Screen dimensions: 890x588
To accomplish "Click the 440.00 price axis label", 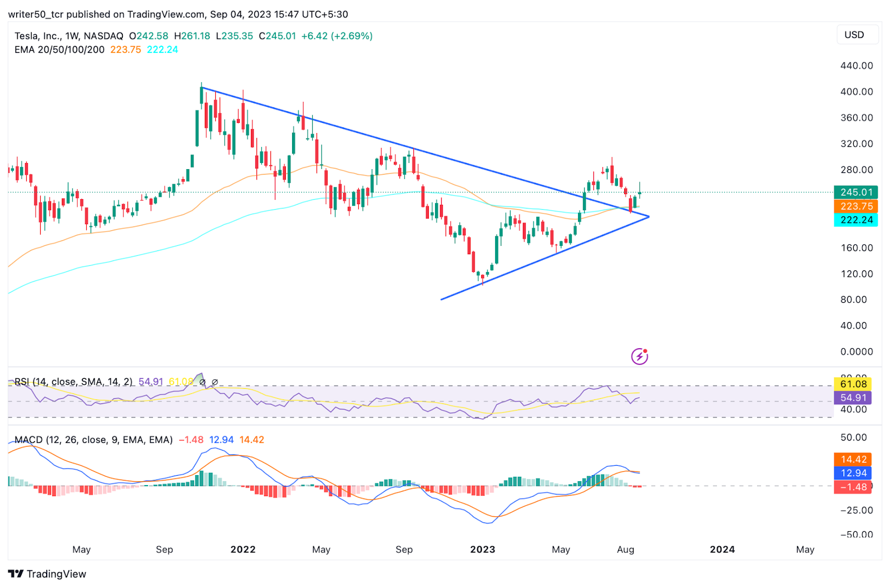I will [x=857, y=66].
